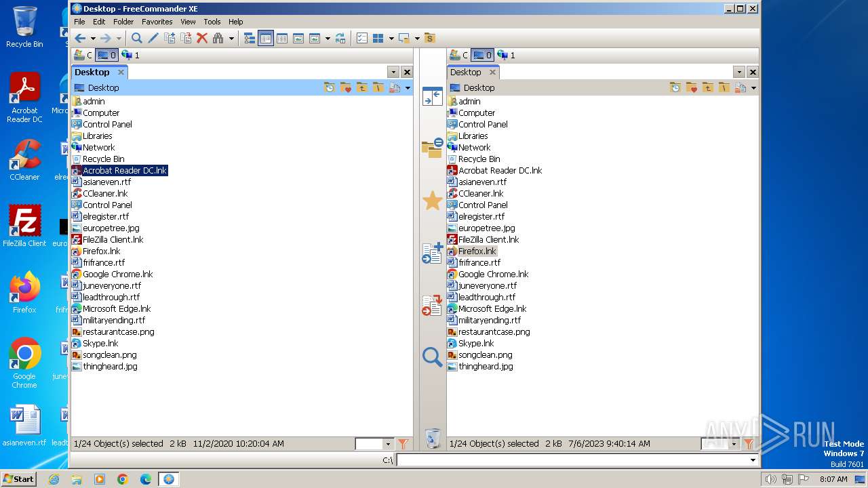Open the File menu
This screenshot has height=488, width=868.
point(79,22)
